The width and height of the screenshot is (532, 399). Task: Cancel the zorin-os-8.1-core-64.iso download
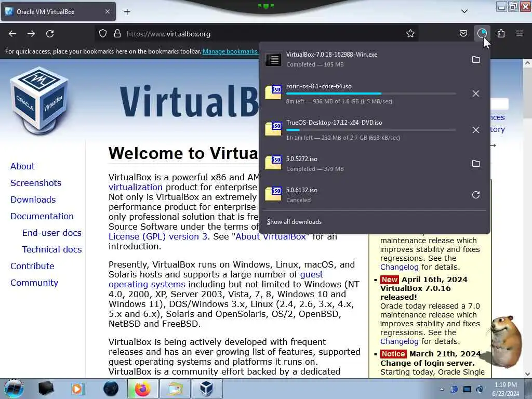coord(476,94)
